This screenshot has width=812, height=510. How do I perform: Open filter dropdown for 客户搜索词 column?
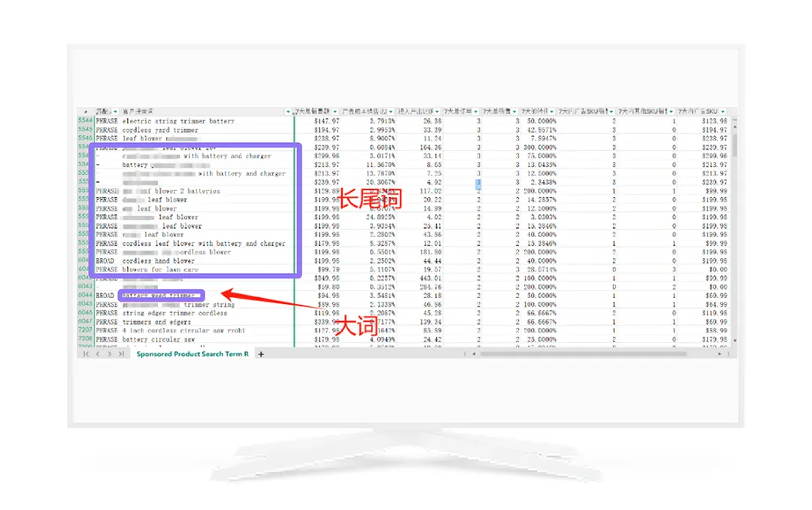click(288, 111)
